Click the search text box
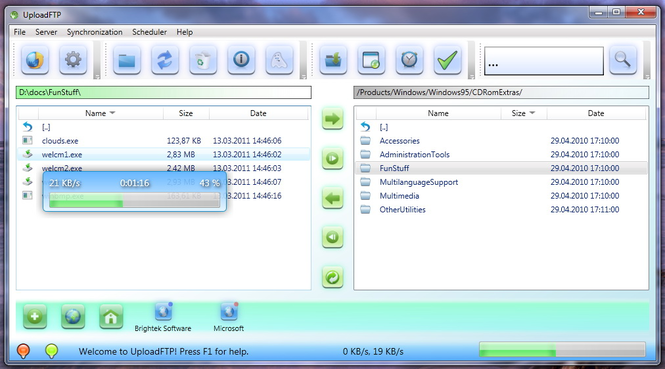This screenshot has width=665, height=369. point(544,61)
